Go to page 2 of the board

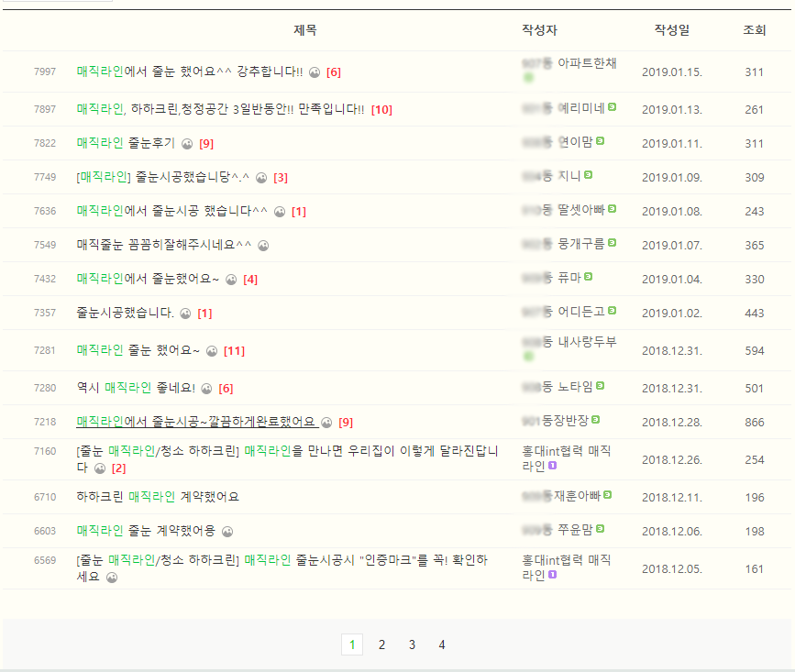pos(381,644)
